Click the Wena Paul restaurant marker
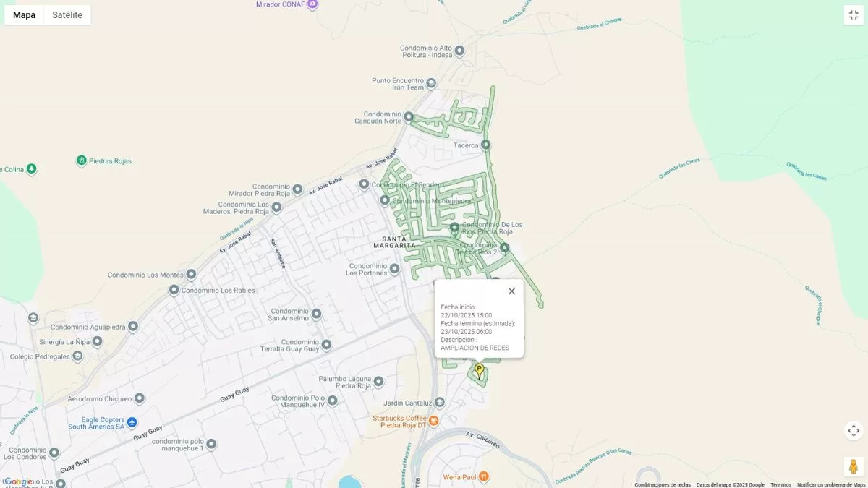 [x=484, y=476]
